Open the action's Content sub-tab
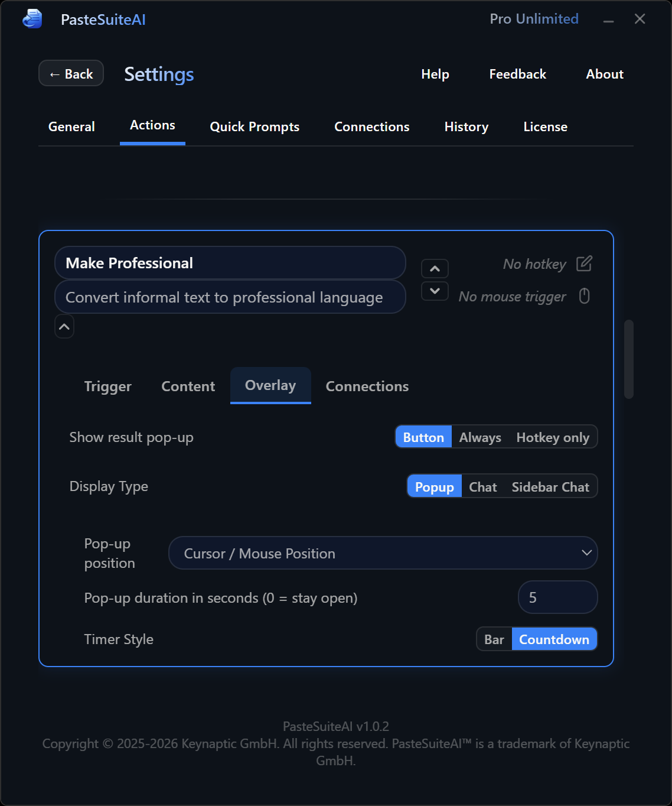This screenshot has height=806, width=672. point(188,386)
